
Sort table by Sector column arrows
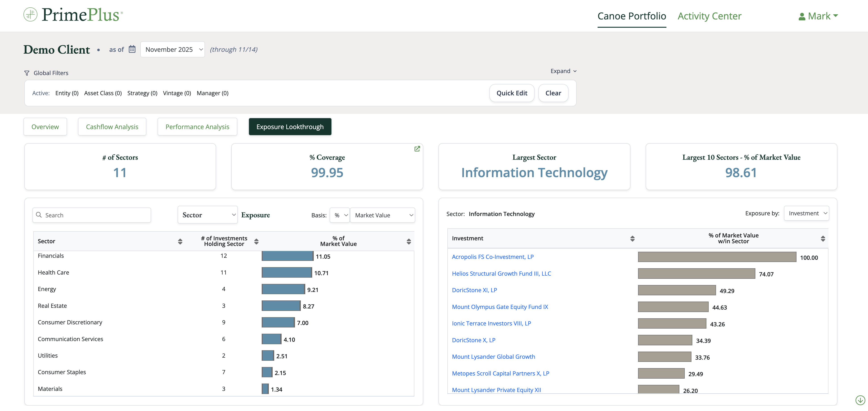(180, 241)
